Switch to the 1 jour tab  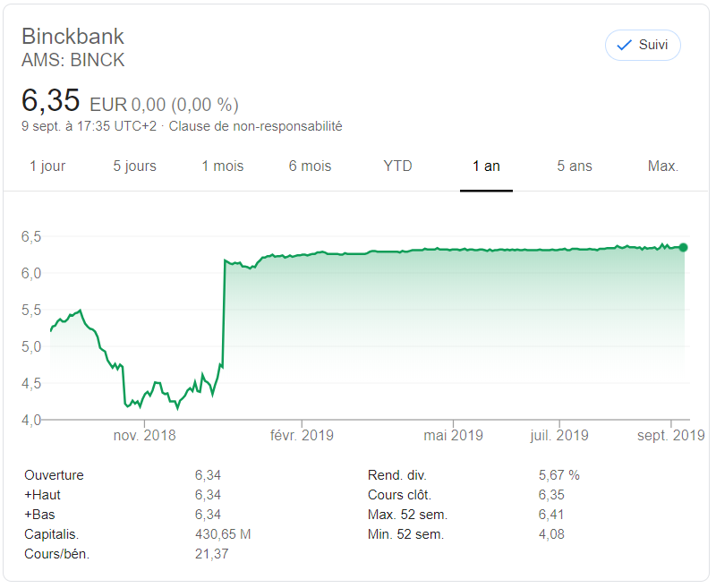click(47, 166)
